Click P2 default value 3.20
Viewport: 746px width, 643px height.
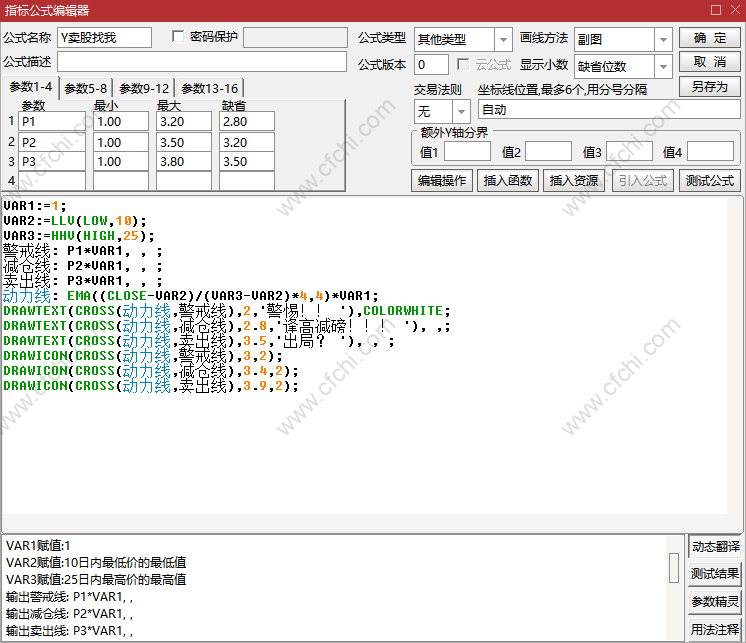coord(247,142)
